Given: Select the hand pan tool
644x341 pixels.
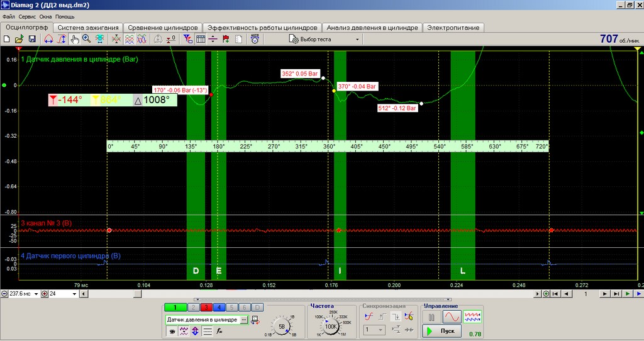Looking at the screenshot, I should click(74, 39).
